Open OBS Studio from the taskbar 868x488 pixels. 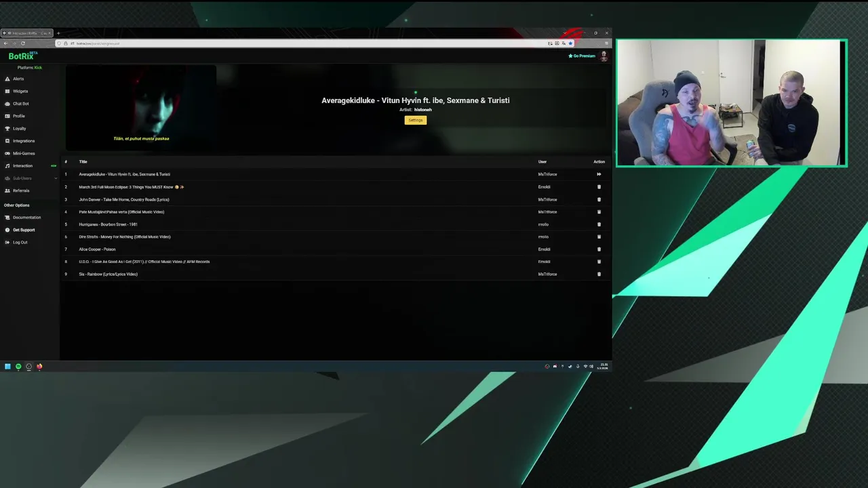(x=28, y=367)
